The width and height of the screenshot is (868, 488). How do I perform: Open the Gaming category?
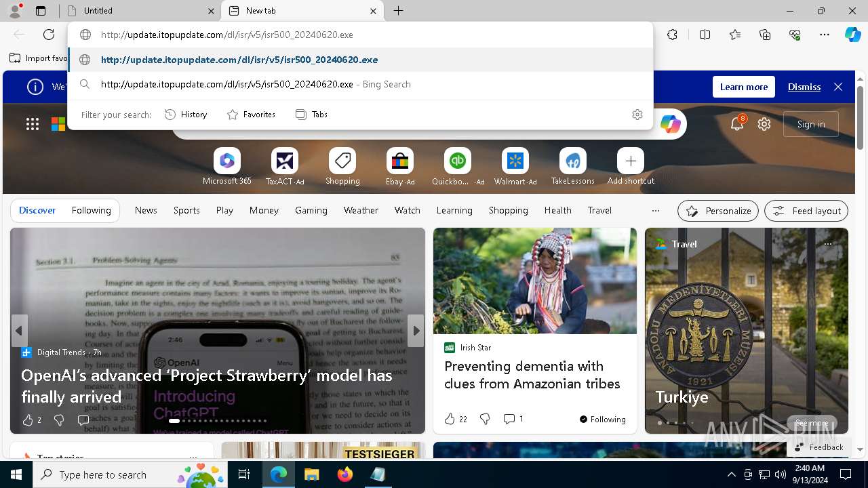[311, 210]
